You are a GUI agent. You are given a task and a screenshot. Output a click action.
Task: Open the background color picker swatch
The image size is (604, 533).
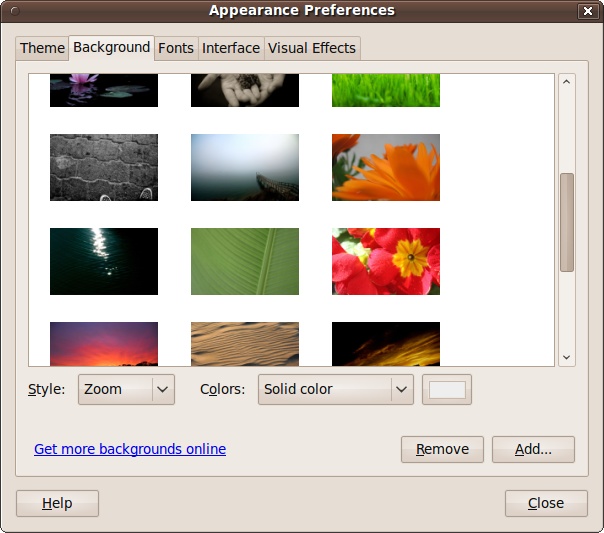[447, 389]
